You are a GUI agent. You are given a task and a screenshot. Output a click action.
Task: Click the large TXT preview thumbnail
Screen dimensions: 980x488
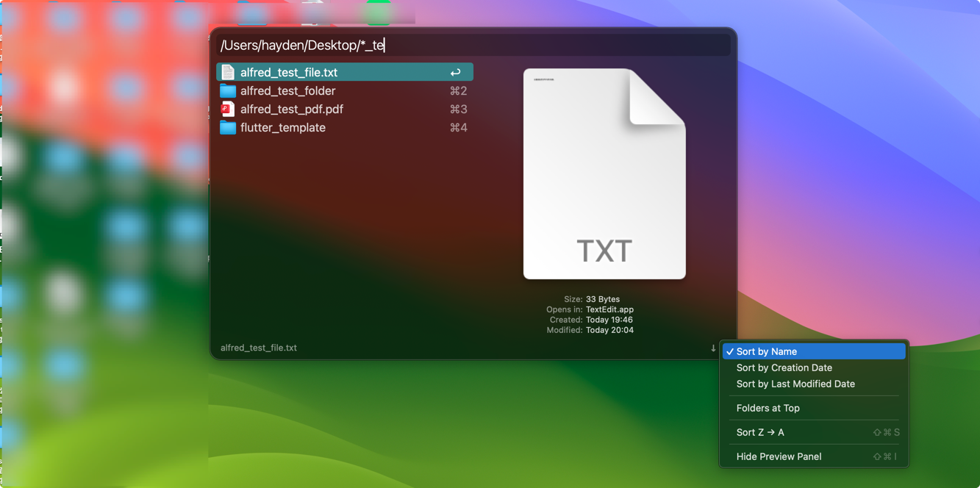pyautogui.click(x=604, y=174)
